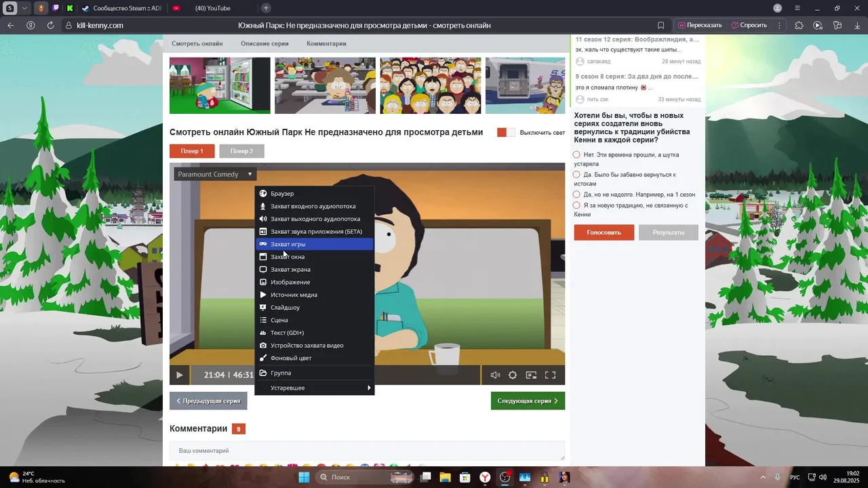
Task: Choose Сцена in the menu
Action: tap(315, 320)
